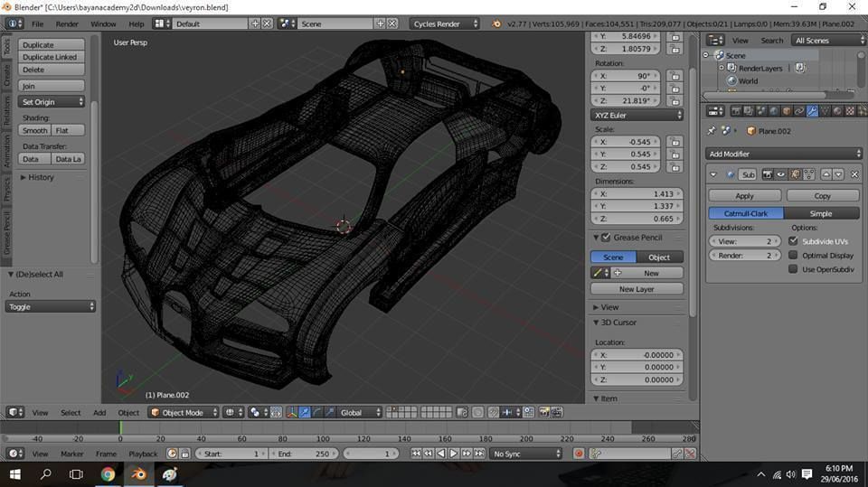
Task: Toggle the lock for Rotation X
Action: click(675, 76)
